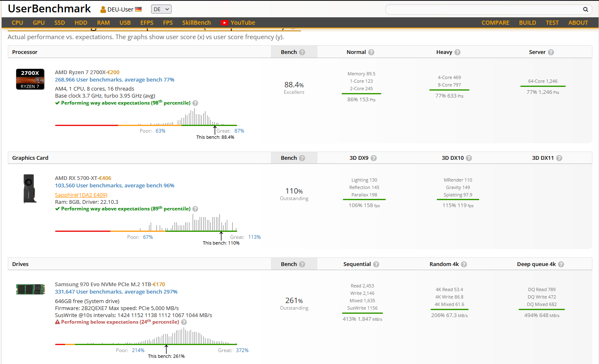
Task: Click the Samsung 970 Evo SSD image
Action: (x=30, y=289)
